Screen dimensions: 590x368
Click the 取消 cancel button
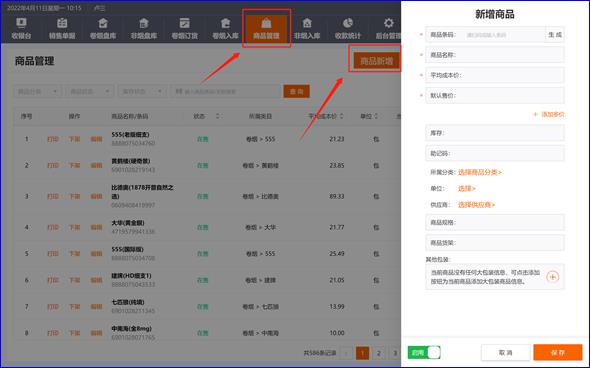[505, 353]
